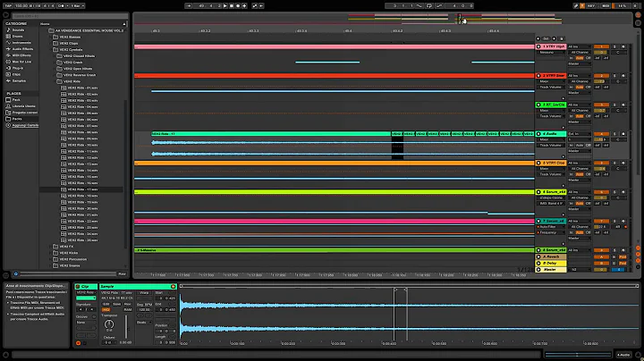This screenshot has height=361, width=644.
Task: Toggle the Warp button in Sample box
Action: point(144,293)
